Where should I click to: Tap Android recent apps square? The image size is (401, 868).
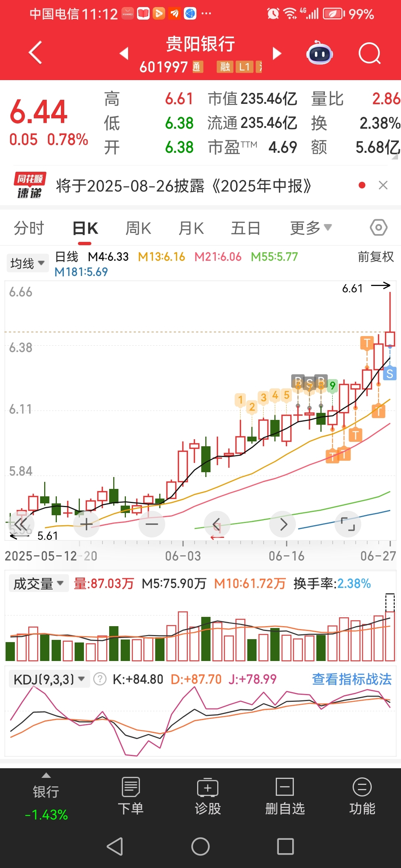(286, 846)
